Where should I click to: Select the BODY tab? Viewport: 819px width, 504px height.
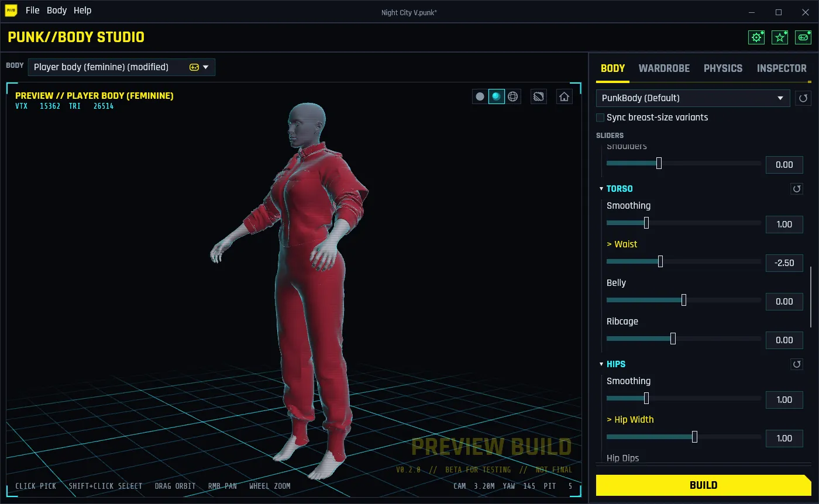(613, 68)
